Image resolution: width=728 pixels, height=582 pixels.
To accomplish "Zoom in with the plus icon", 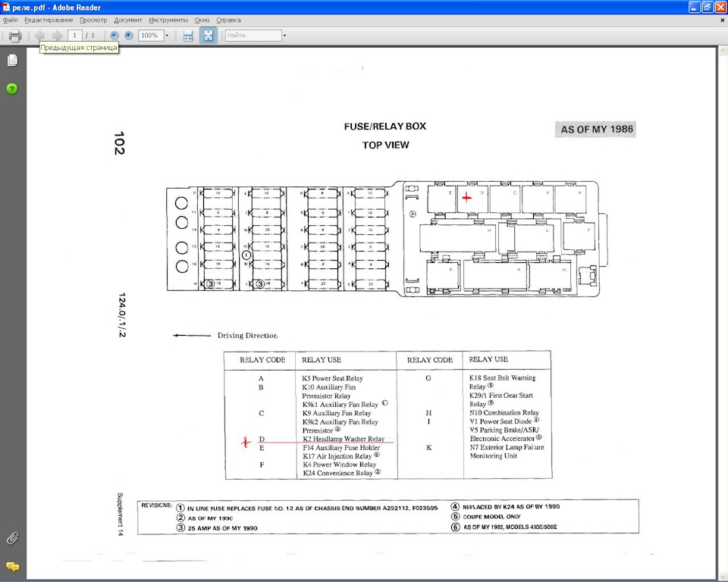I will point(129,36).
